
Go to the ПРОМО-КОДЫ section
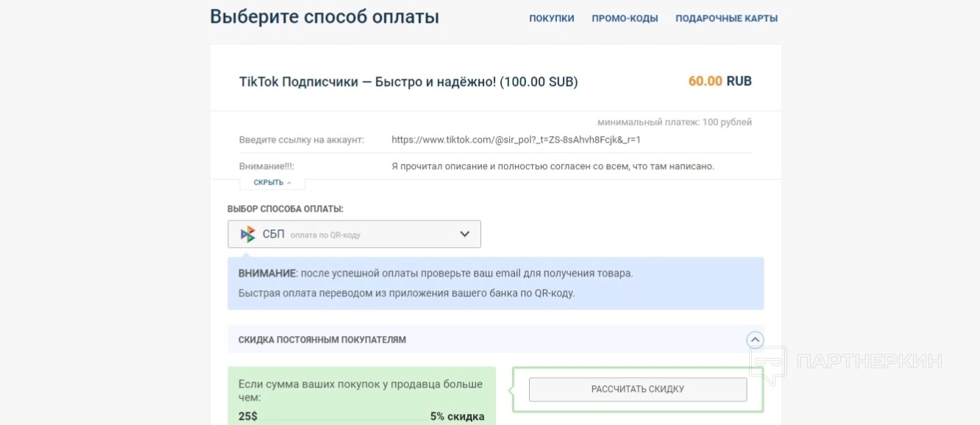[x=625, y=18]
